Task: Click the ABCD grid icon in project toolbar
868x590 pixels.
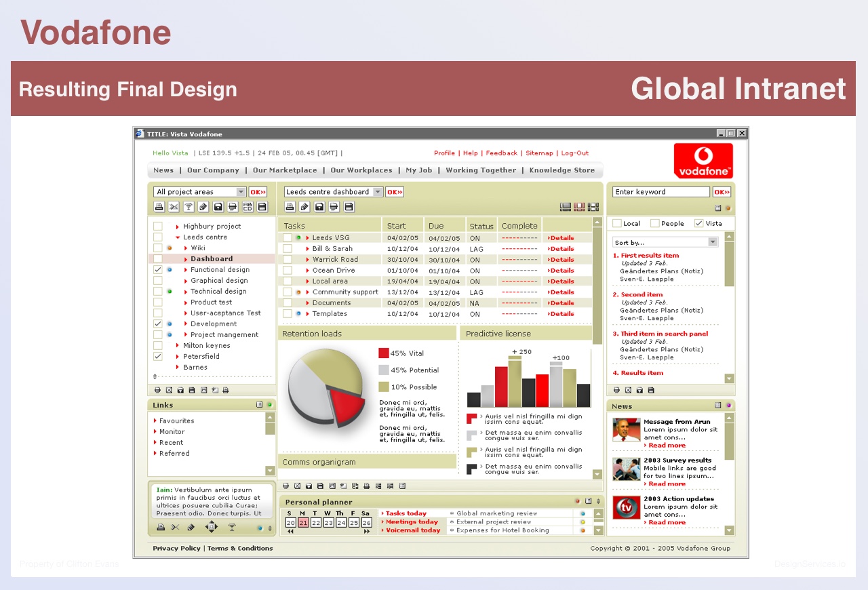Action: pyautogui.click(x=248, y=207)
